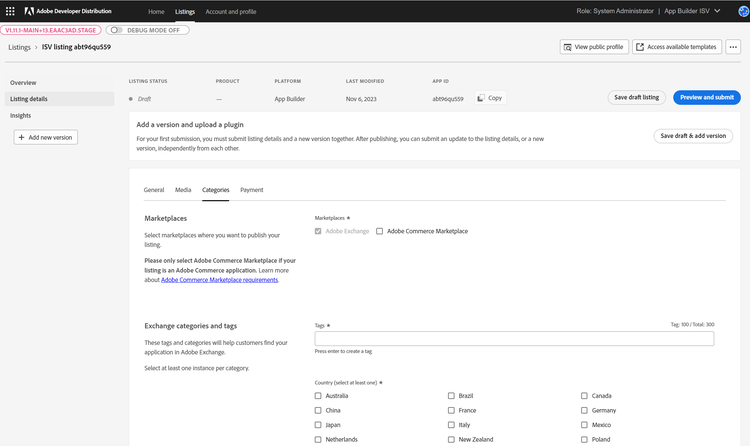Click the Copy app ID button
750x446 pixels.
[x=490, y=98]
